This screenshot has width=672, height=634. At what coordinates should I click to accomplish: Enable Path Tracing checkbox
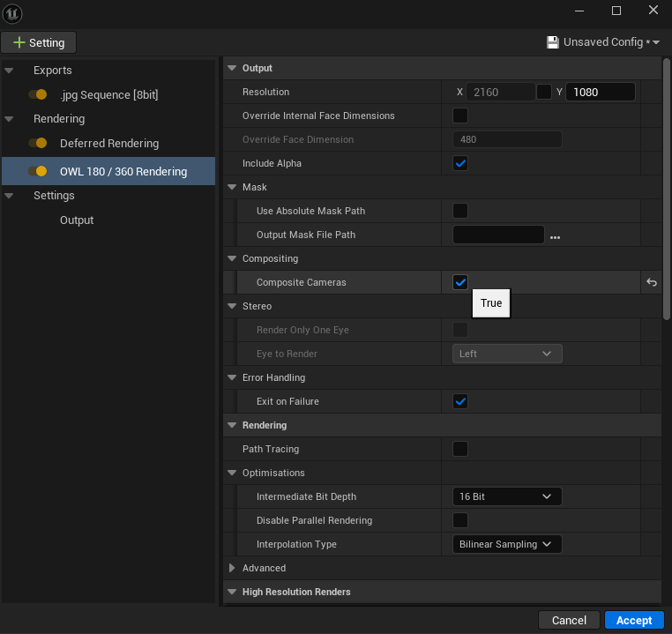tap(460, 449)
